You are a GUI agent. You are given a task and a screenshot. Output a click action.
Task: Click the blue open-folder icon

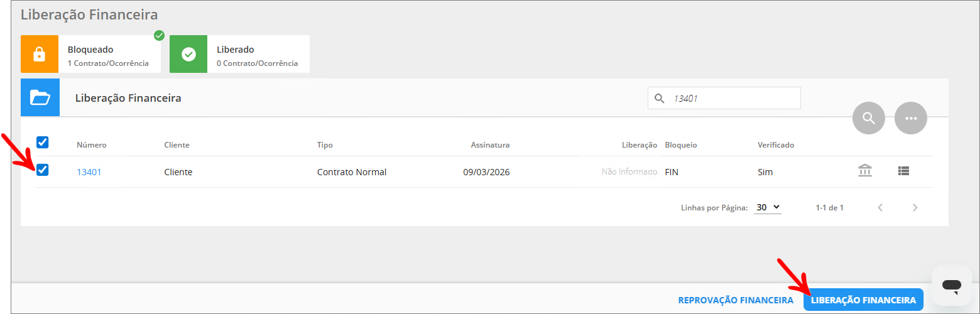tap(40, 98)
